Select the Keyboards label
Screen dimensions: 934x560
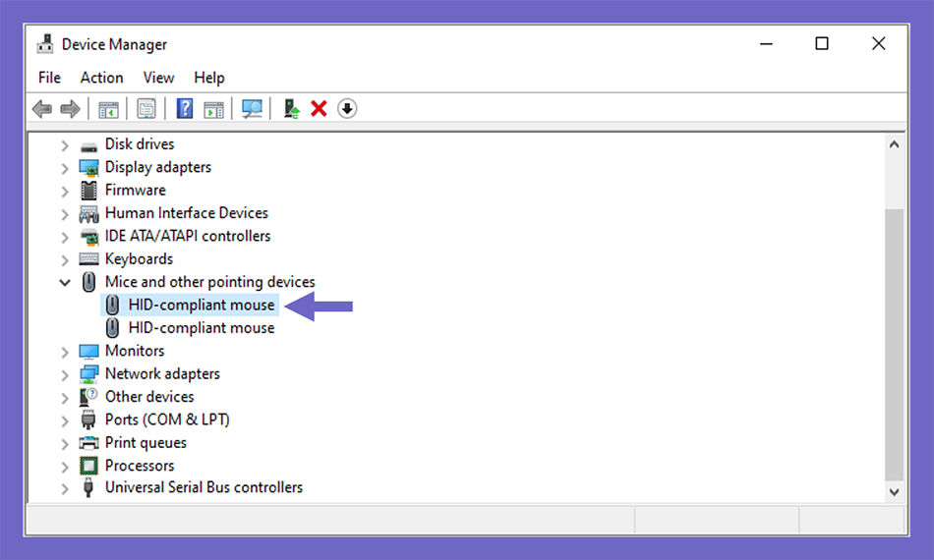(x=139, y=258)
